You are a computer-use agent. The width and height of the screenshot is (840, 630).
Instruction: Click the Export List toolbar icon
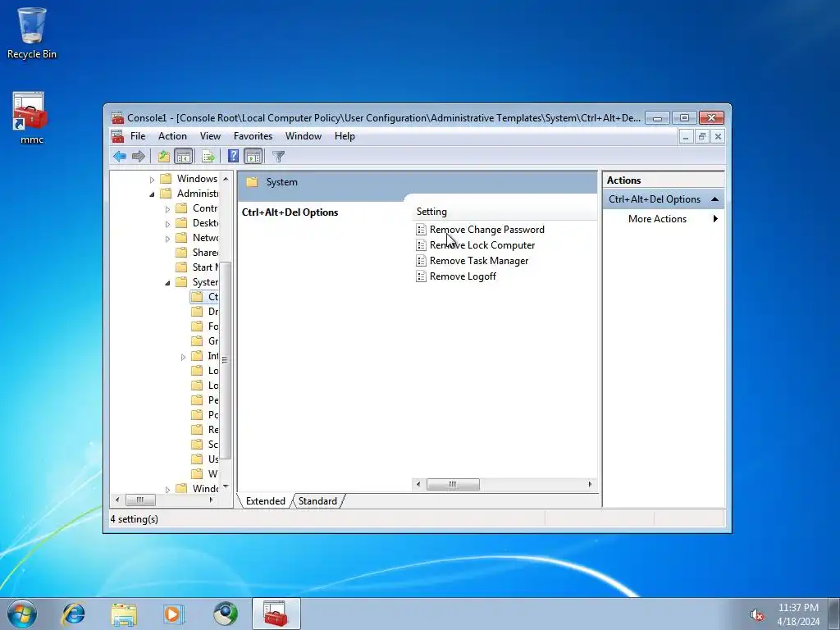coord(208,156)
